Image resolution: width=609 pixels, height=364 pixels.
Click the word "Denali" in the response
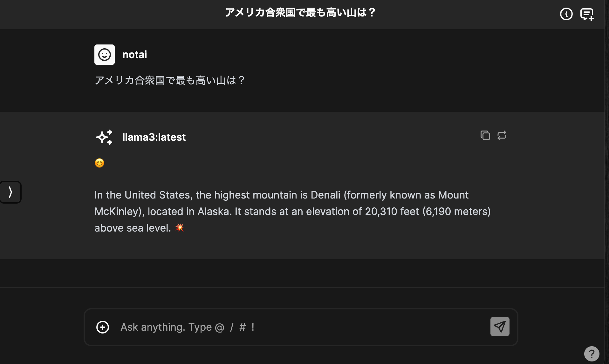(325, 195)
